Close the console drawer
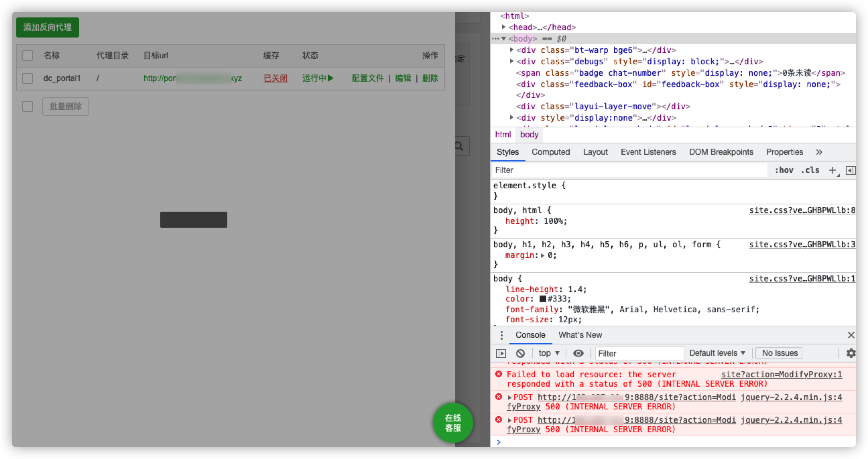The image size is (868, 459). point(851,335)
